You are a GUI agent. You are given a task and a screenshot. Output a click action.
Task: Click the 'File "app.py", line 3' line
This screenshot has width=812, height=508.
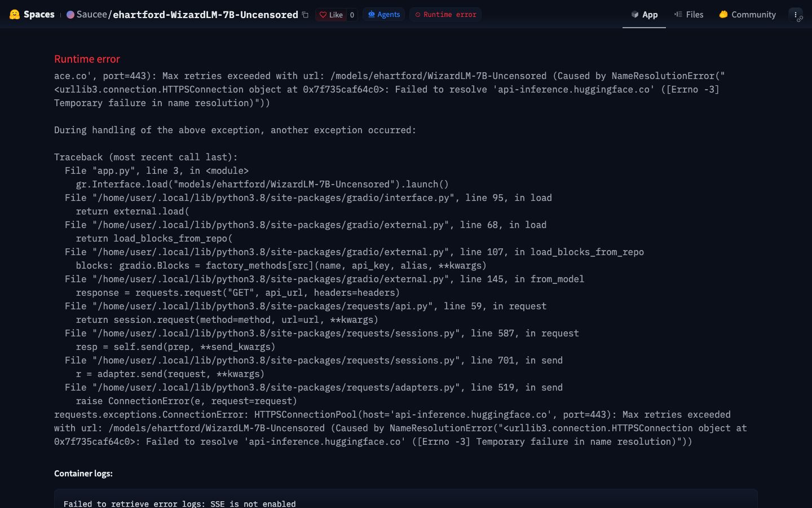point(157,170)
